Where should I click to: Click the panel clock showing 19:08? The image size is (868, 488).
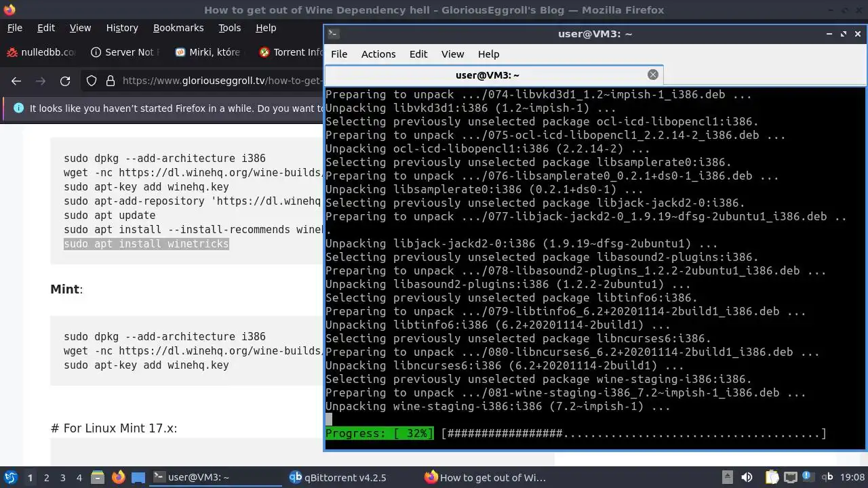click(x=851, y=478)
